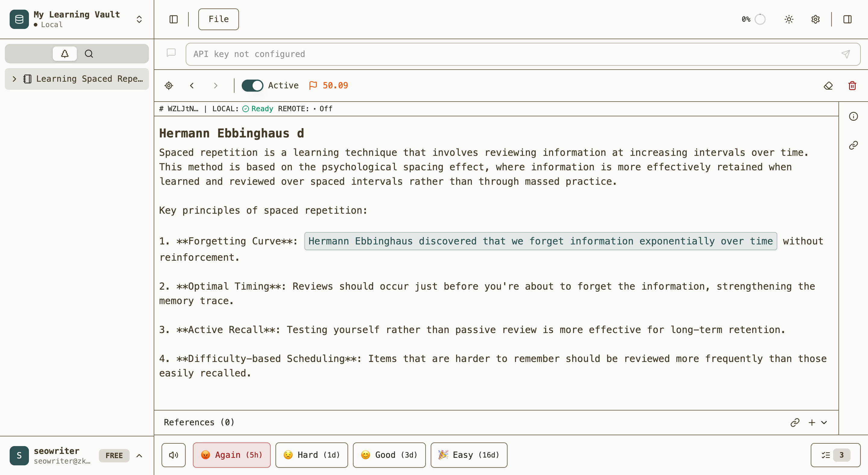This screenshot has width=868, height=475.
Task: Toggle the Active switch off
Action: pos(252,86)
